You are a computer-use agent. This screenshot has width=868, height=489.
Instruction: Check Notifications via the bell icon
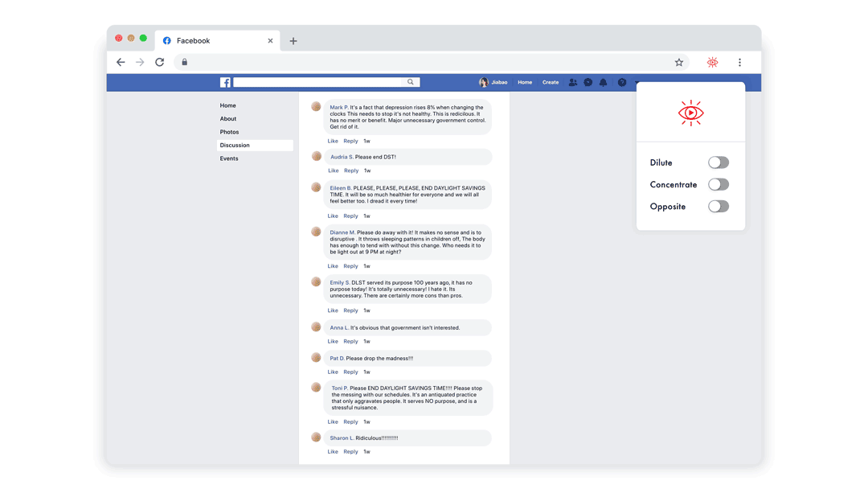tap(603, 82)
